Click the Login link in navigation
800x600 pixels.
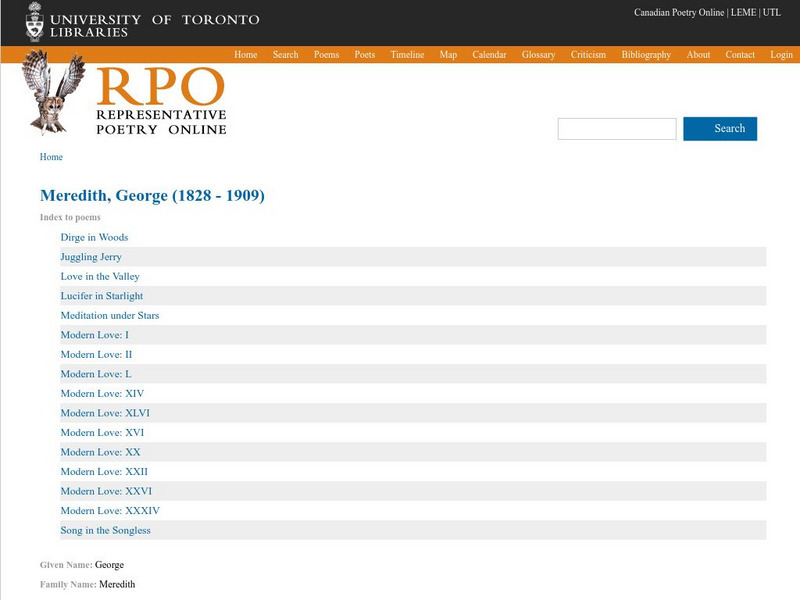781,55
